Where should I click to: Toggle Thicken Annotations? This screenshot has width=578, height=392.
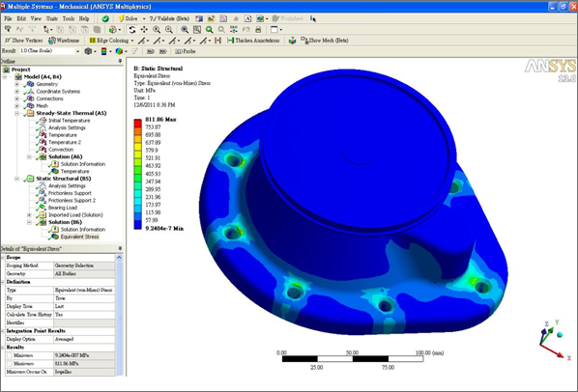tap(253, 41)
